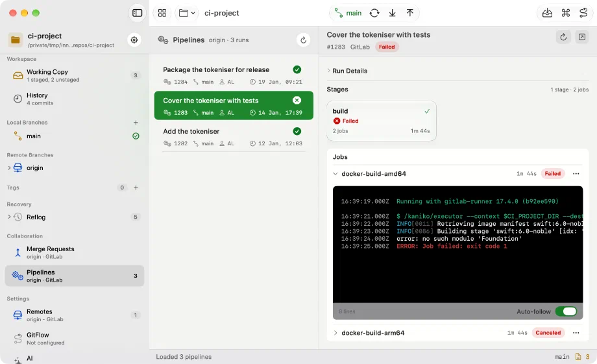Select the build stage card

(x=382, y=121)
